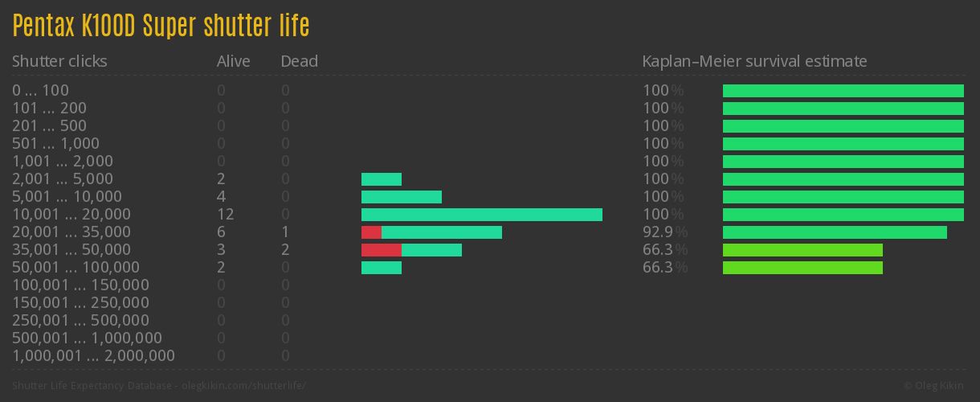Click the red dead segment in 20,001–35,000 bar
This screenshot has height=402, width=980.
371,232
